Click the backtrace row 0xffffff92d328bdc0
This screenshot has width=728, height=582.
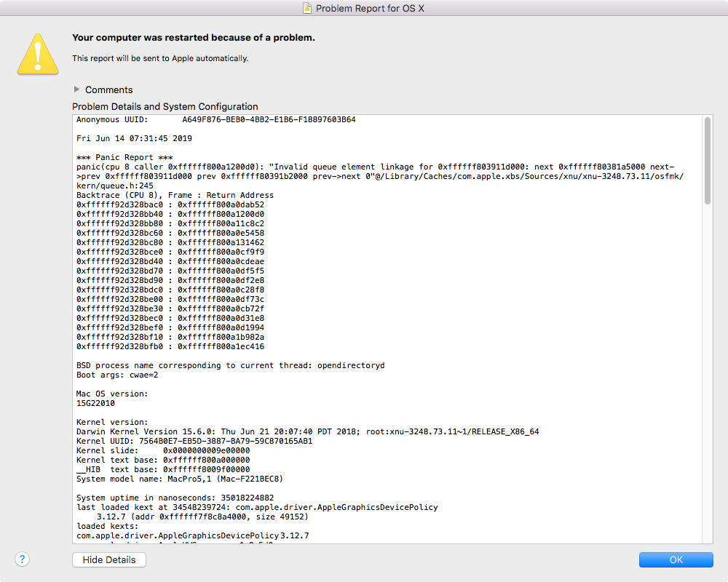tap(170, 290)
